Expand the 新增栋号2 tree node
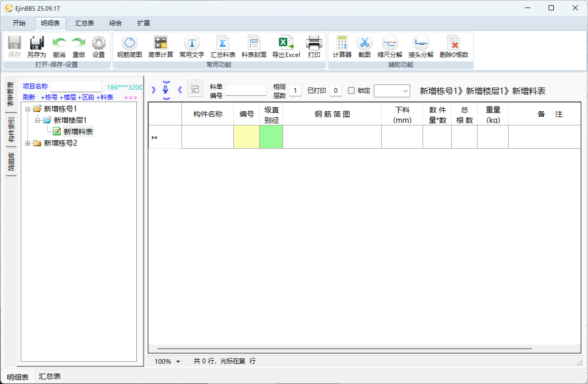 point(28,143)
